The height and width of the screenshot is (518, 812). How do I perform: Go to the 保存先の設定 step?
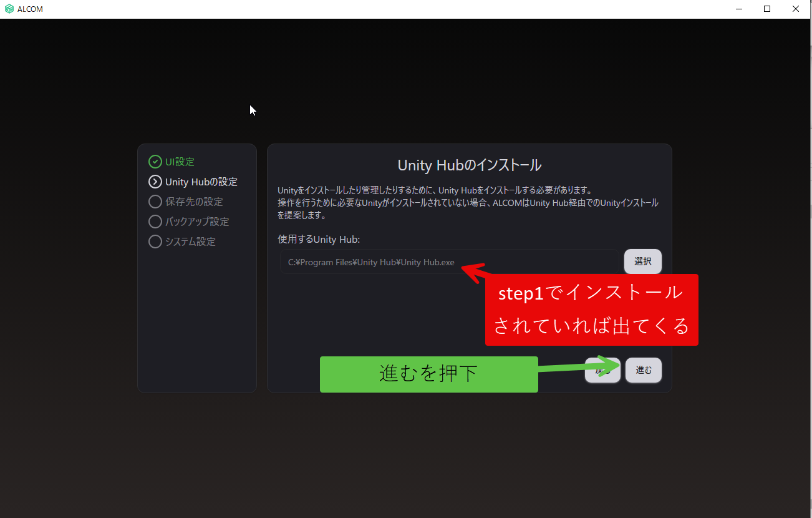[x=194, y=202]
